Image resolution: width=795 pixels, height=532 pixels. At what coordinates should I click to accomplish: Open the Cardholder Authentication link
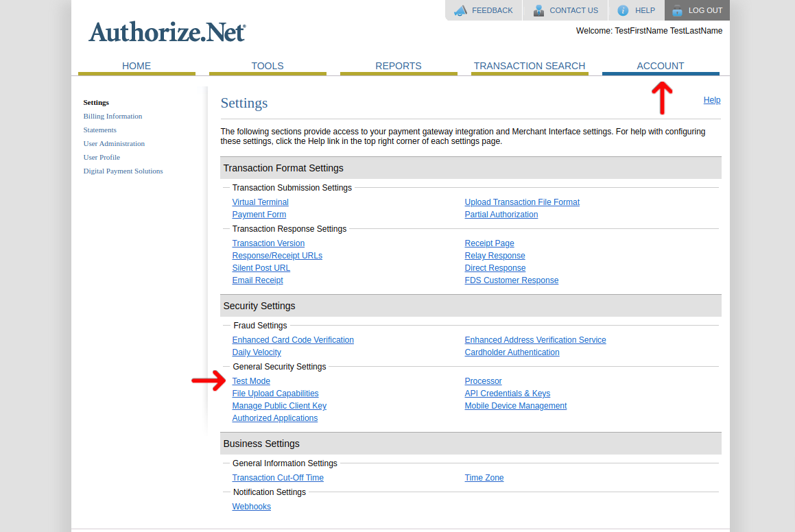512,352
